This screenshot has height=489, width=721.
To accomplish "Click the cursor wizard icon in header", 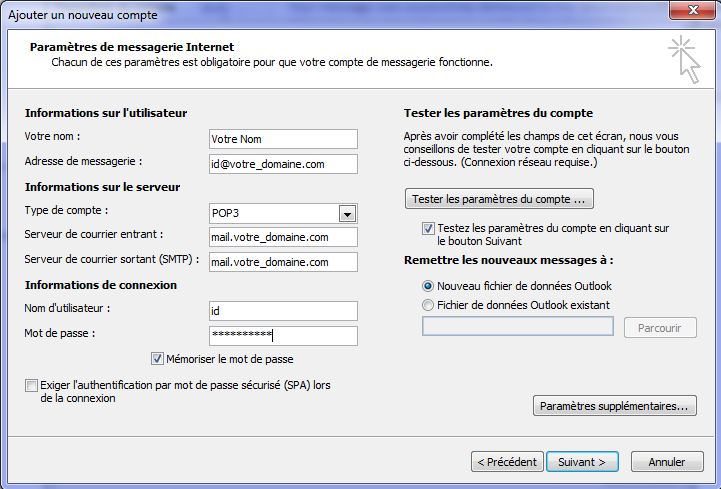I will coord(684,59).
